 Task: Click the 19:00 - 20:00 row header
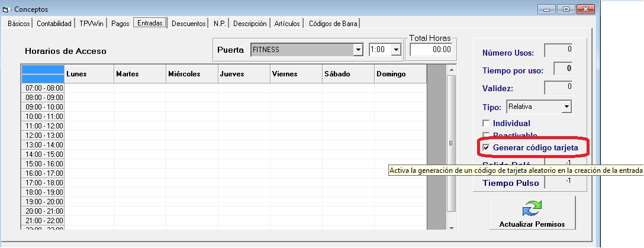click(x=43, y=201)
